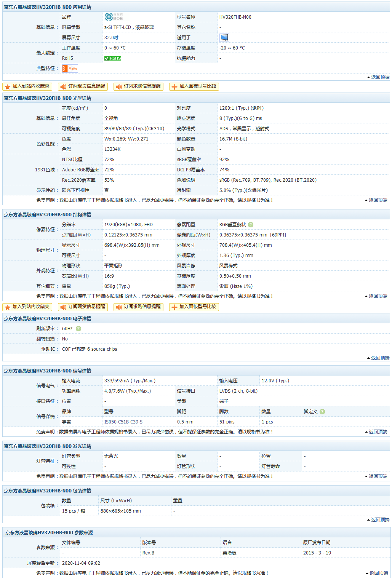Click the star icon on 加入到站内收藏夹
Viewport: 392px width, 580px height.
(x=7, y=86)
